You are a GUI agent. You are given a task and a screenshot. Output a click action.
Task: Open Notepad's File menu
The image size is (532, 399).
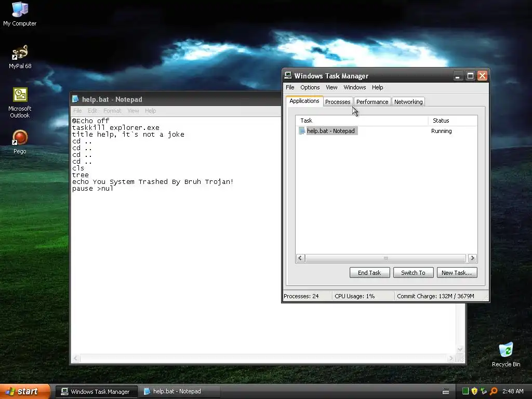77,111
